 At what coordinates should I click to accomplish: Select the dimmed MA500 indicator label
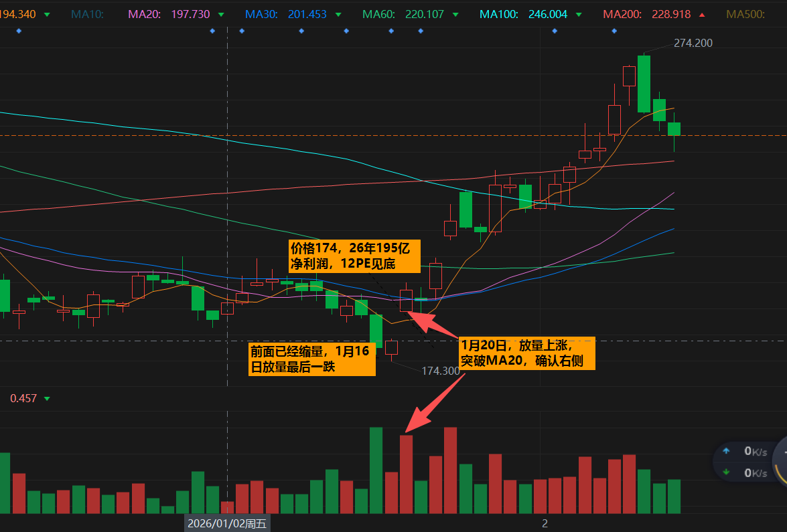(x=746, y=15)
